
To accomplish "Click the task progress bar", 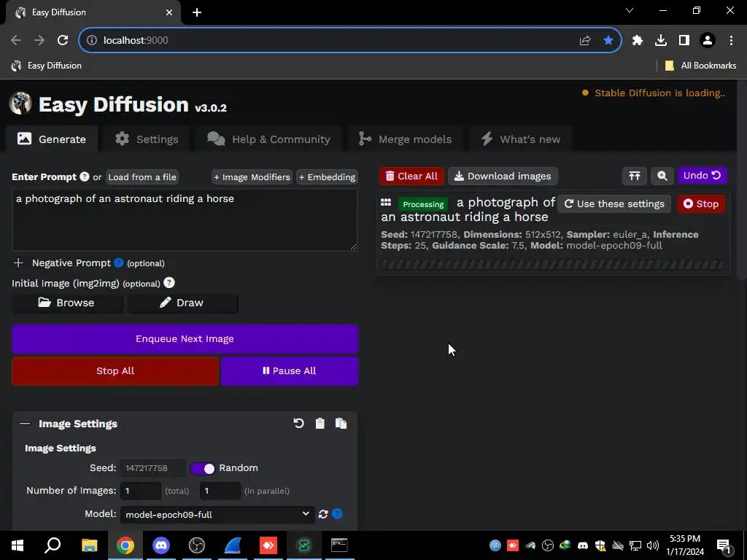I will click(x=553, y=264).
